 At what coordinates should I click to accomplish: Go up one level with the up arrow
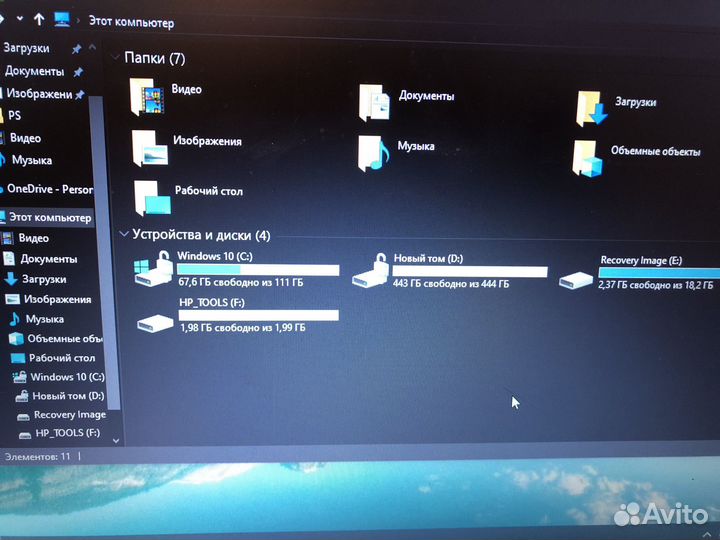pyautogui.click(x=39, y=19)
